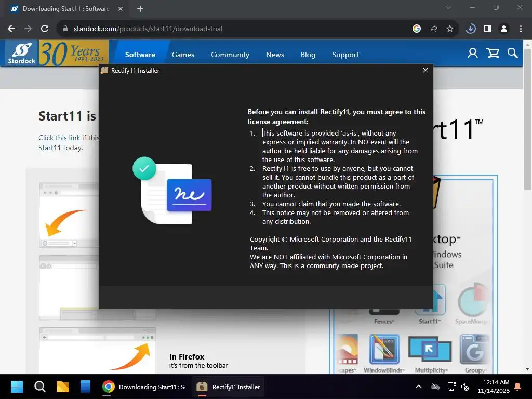Open the Community nav menu
This screenshot has height=399, width=532.
230,55
